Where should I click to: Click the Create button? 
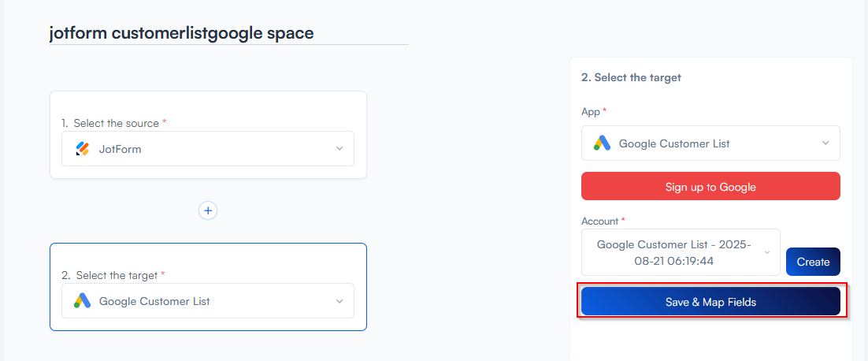point(813,262)
